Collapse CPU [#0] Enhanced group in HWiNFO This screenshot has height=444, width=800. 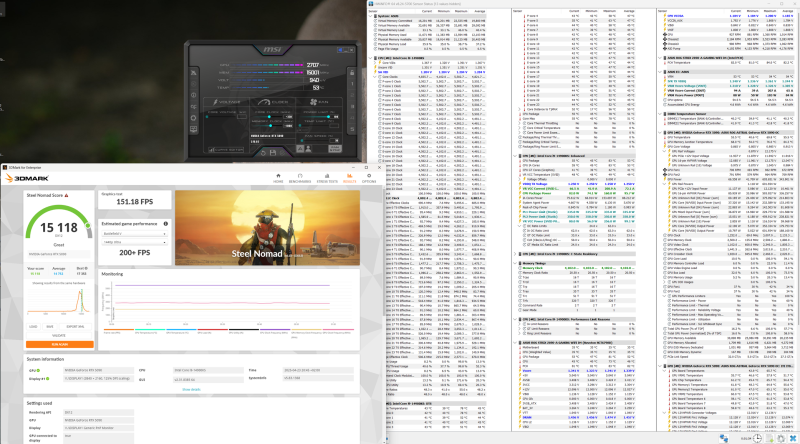point(515,156)
